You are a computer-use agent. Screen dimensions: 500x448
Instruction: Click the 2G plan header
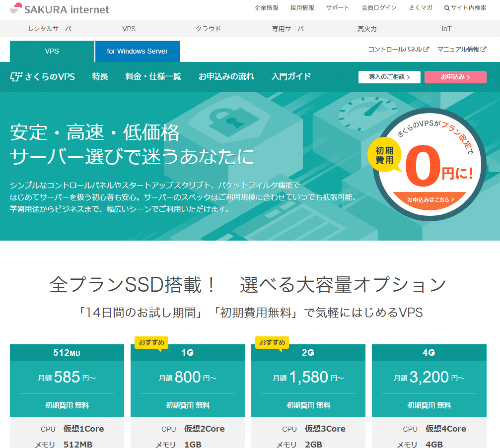(x=308, y=353)
